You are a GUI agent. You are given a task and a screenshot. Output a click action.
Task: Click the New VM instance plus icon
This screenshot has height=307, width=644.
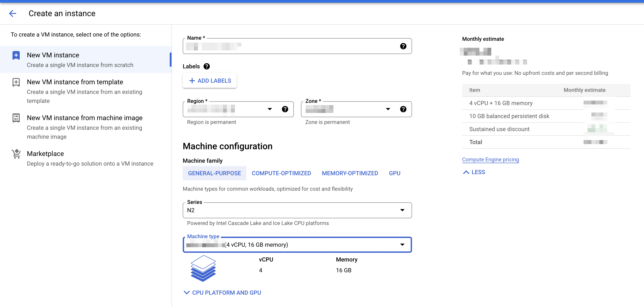pos(16,55)
